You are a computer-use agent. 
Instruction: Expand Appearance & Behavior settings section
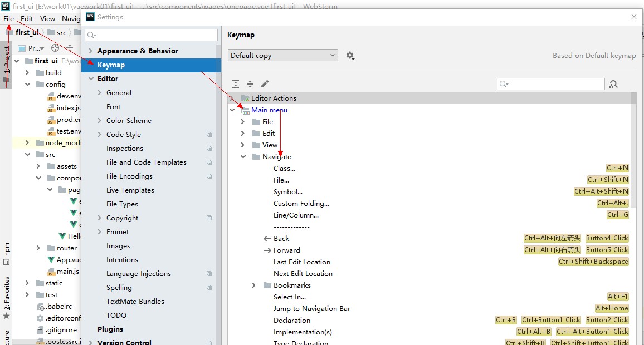tap(91, 51)
